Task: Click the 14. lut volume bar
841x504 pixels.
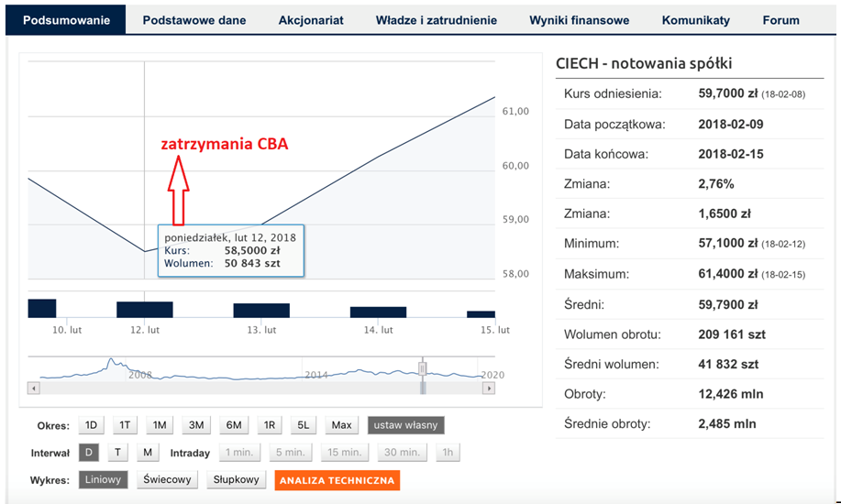Action: pos(378,312)
